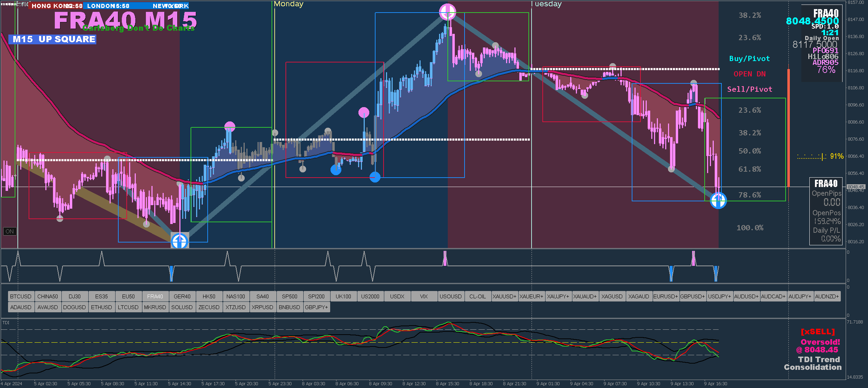Select the ETHUSD symbol button

(101, 307)
